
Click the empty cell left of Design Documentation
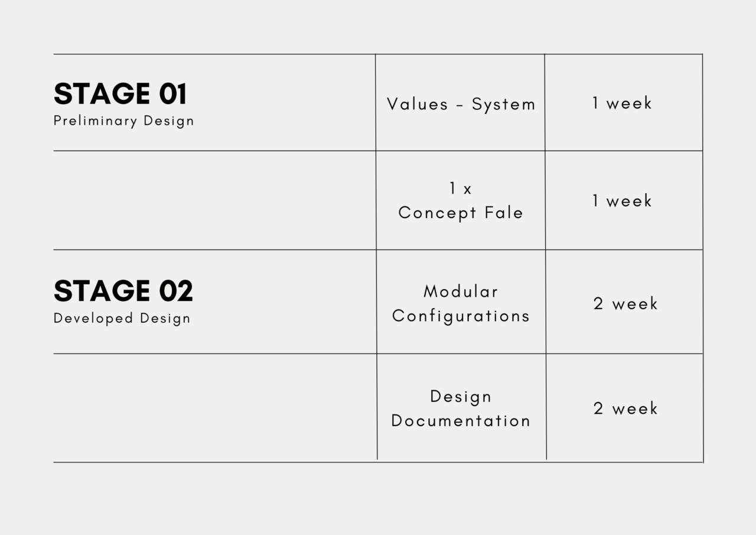coord(214,408)
